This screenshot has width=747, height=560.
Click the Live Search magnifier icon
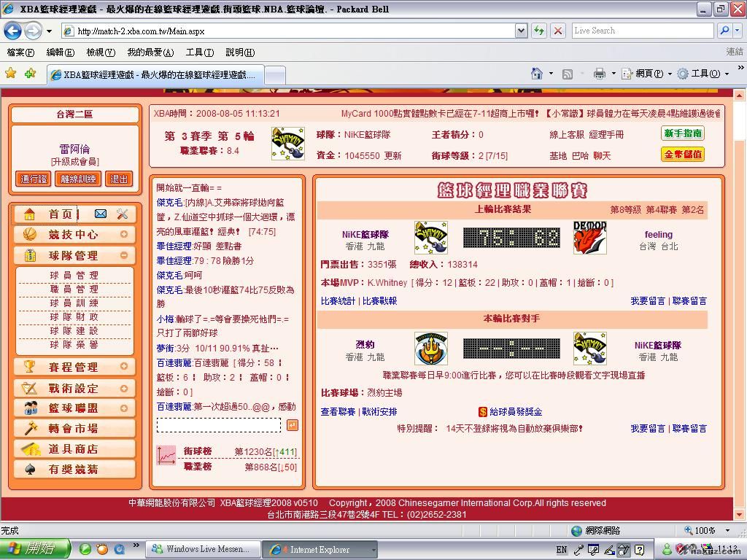coord(724,31)
